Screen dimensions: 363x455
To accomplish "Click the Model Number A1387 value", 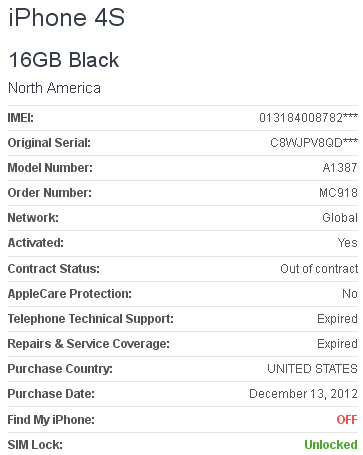I will [340, 168].
